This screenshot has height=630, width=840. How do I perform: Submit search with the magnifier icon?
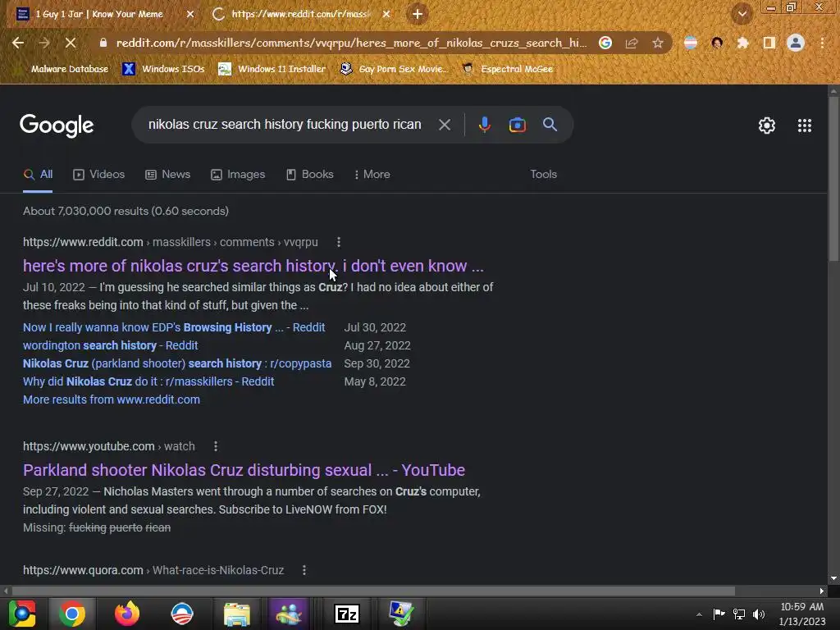click(550, 125)
